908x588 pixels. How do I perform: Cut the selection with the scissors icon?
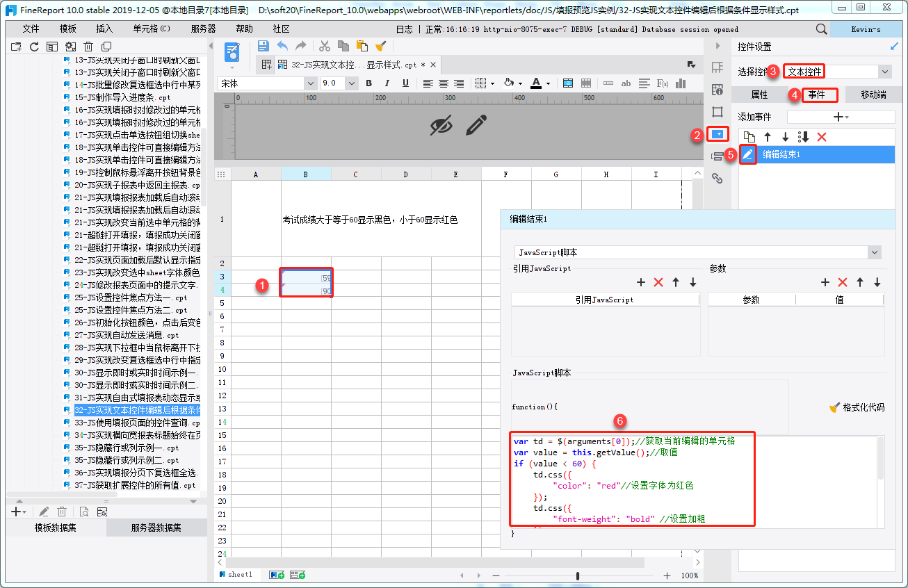(x=325, y=46)
